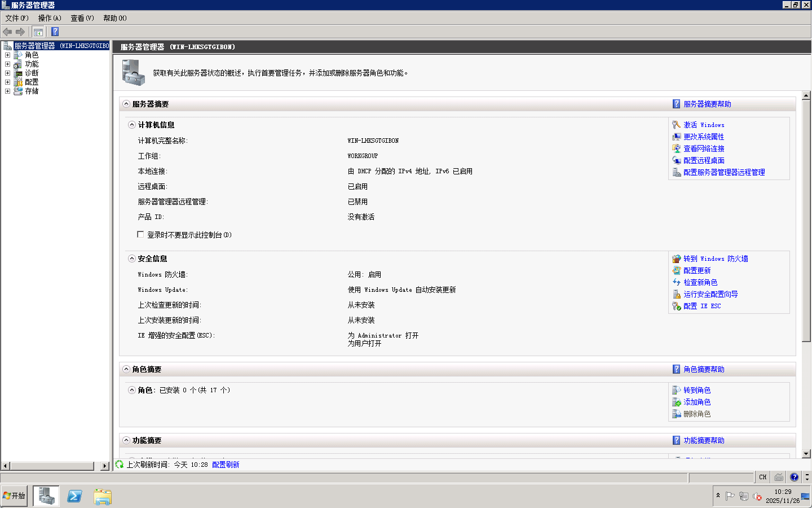Click the 检查新角色 icon

click(x=677, y=282)
